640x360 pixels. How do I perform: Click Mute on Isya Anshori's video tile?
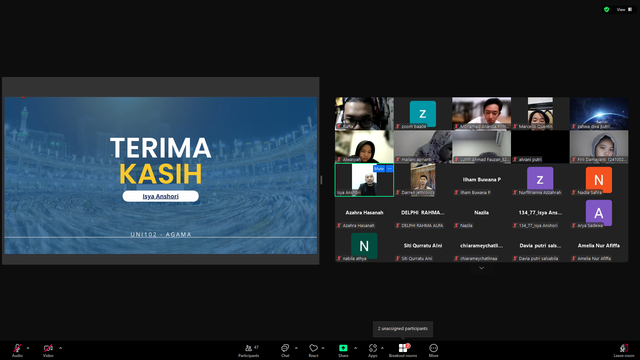tap(379, 169)
